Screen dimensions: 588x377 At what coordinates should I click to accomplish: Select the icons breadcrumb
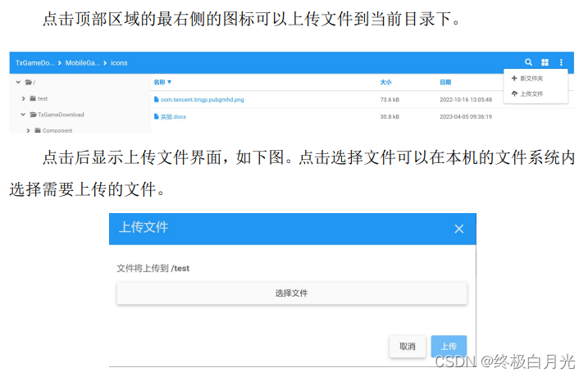point(119,63)
